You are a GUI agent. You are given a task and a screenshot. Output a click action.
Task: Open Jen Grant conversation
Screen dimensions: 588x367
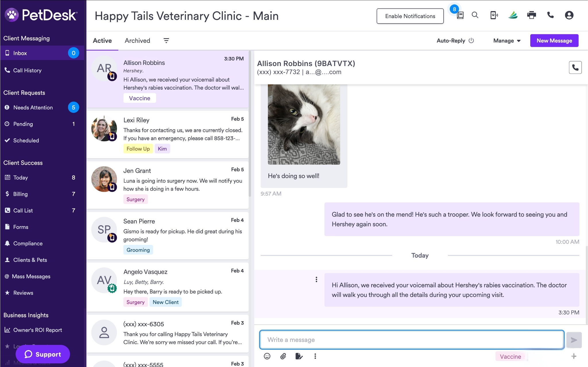(x=168, y=185)
